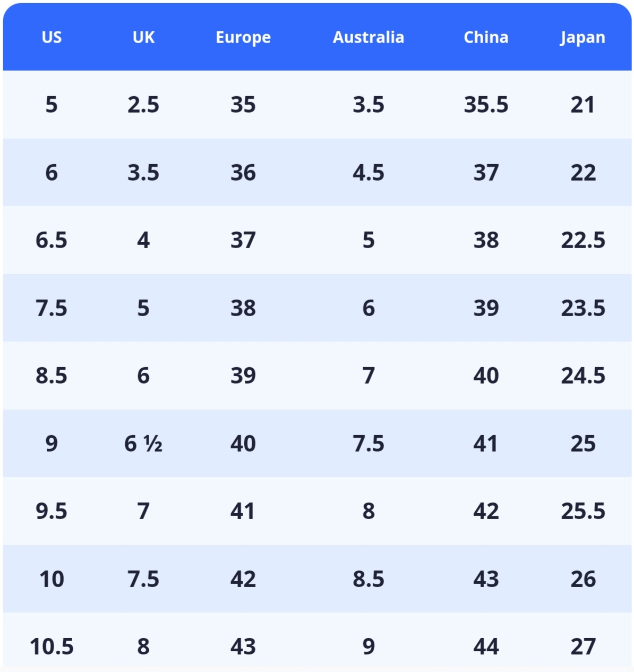Image resolution: width=634 pixels, height=672 pixels.
Task: Click the Japan size 22.5 cell
Action: [583, 240]
